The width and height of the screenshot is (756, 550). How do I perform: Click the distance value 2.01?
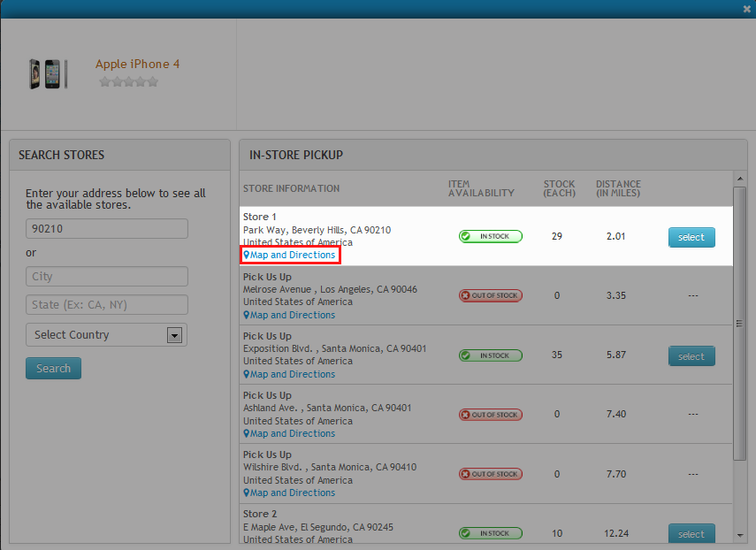(x=615, y=236)
